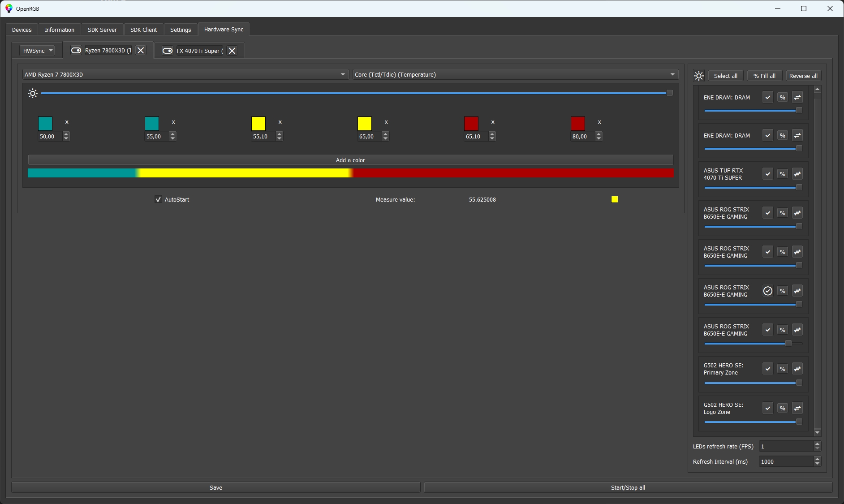The height and width of the screenshot is (504, 844).
Task: Delete the 55,10 color stop using its x
Action: [x=280, y=122]
